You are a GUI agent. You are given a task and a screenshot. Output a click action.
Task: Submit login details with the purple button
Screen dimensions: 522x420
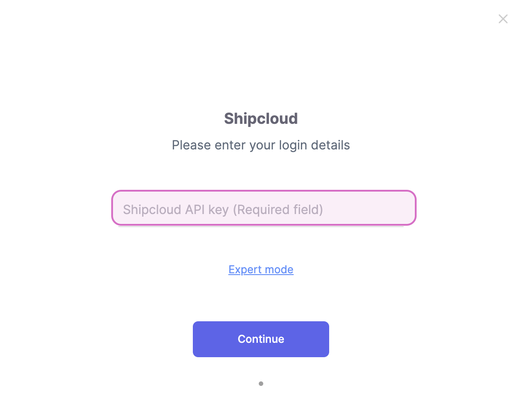tap(261, 339)
